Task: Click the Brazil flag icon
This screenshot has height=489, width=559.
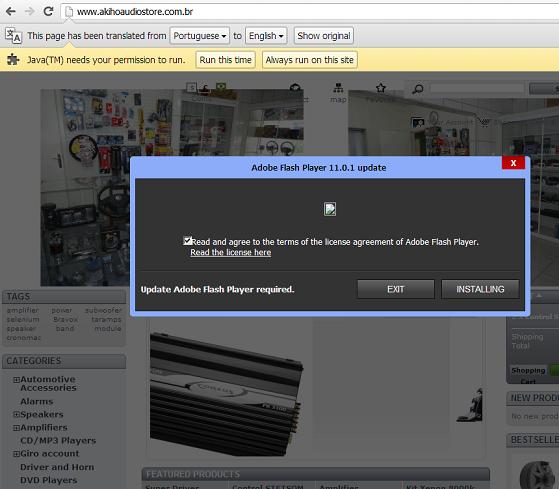Action: click(221, 87)
